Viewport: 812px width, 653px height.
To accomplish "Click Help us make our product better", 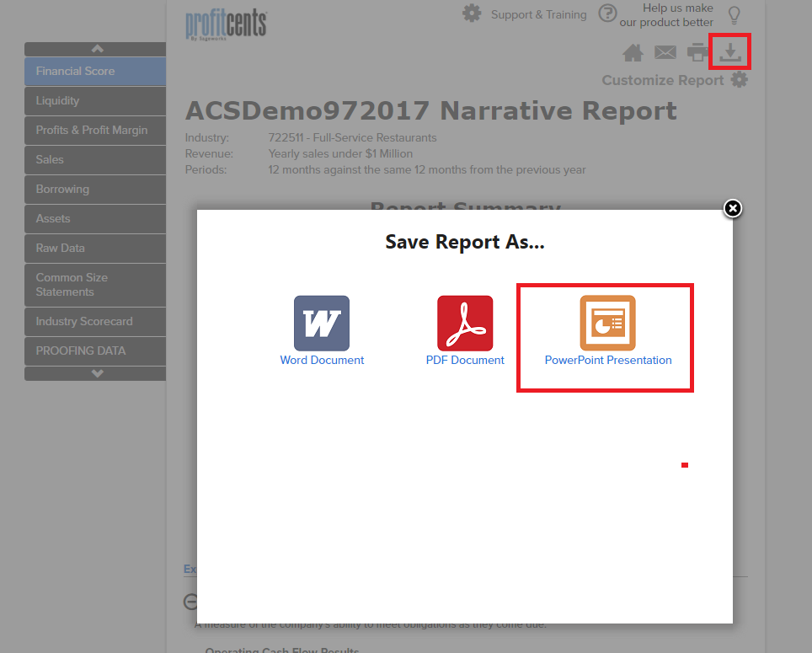I will [x=666, y=15].
